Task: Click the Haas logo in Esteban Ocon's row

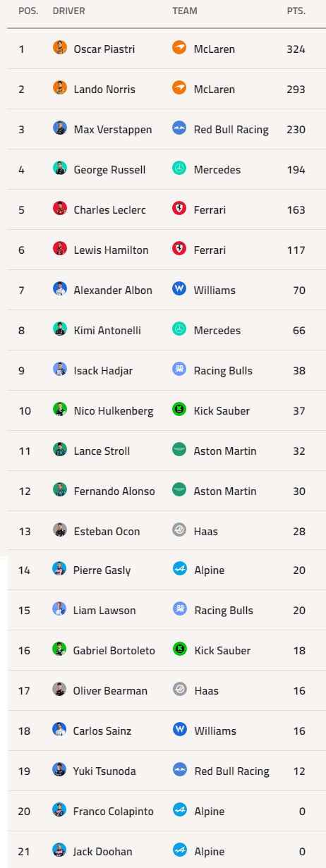Action: click(x=179, y=530)
